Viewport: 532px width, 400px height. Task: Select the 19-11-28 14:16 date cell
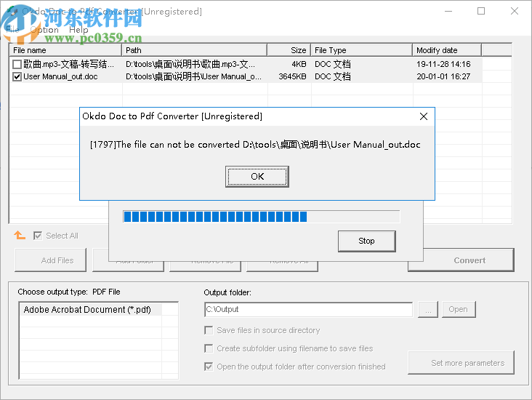pyautogui.click(x=443, y=64)
